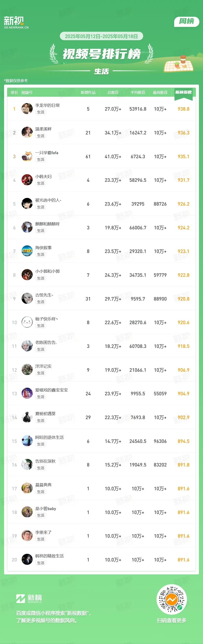Click the 周榜 badge
The width and height of the screenshot is (203, 644).
point(187,22)
